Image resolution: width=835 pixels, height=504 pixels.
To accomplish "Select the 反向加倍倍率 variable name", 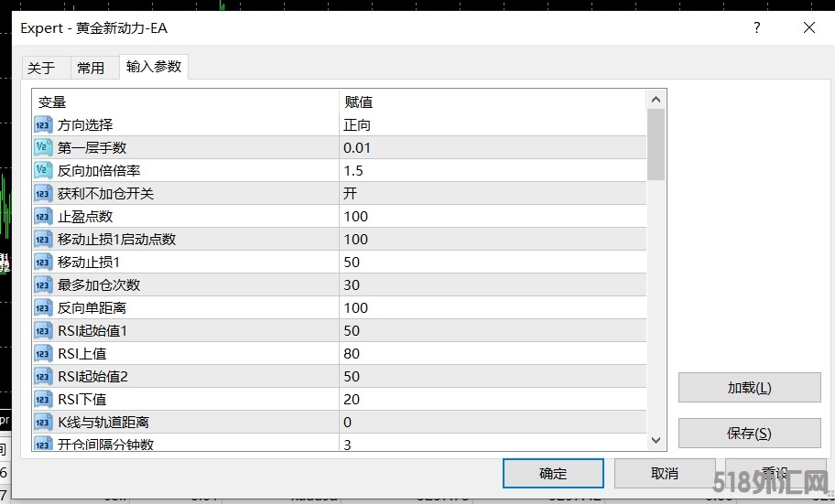I will pos(99,171).
